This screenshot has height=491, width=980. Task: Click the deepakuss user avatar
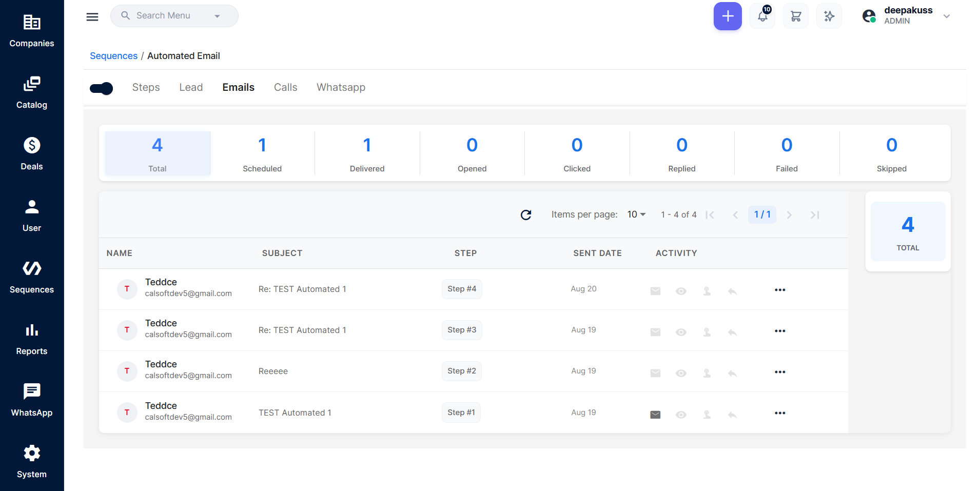point(869,16)
